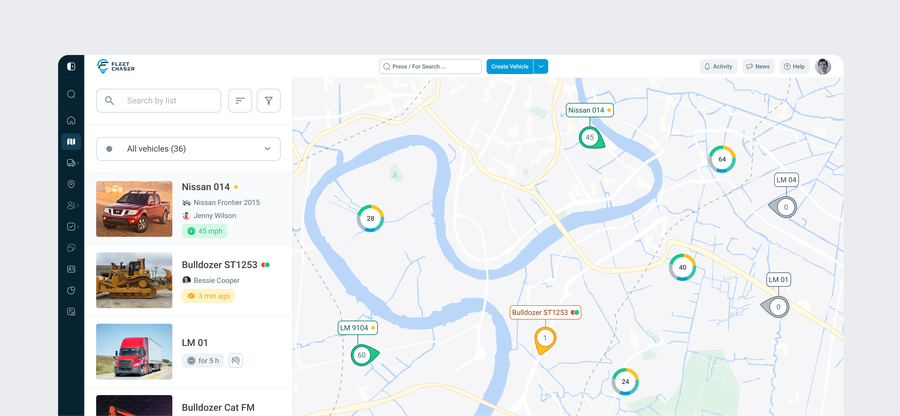Expand the Users sidebar submenu chevron

pos(78,205)
